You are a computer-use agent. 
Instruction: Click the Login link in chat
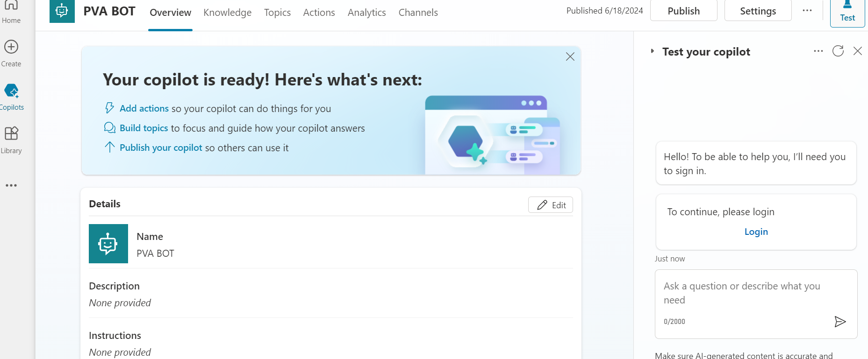click(x=756, y=232)
